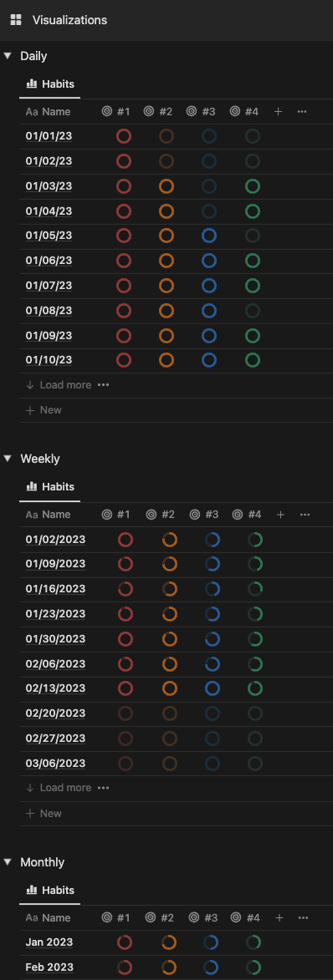Click the #3 column header in Daily table
Screen dimensions: 333x980
pyautogui.click(x=201, y=112)
